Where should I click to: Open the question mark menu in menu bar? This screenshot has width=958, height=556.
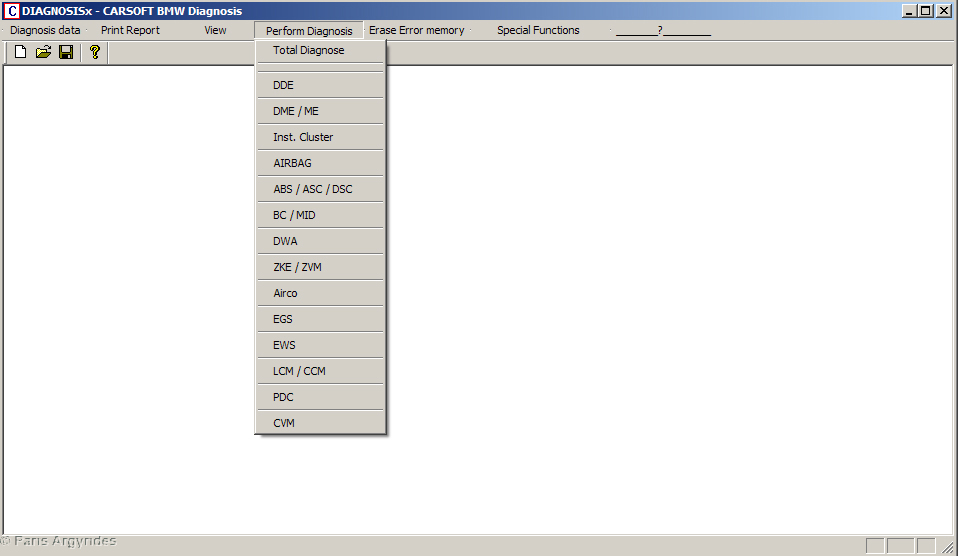(663, 30)
